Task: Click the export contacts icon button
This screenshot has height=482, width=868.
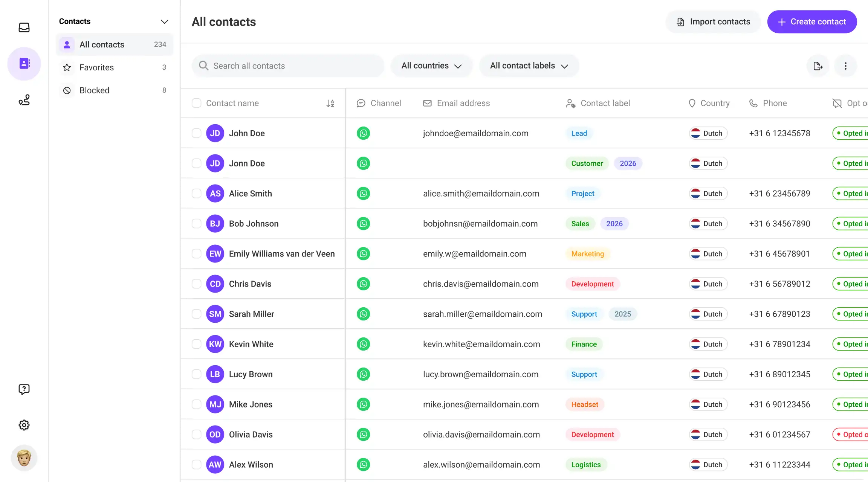Action: pos(818,66)
